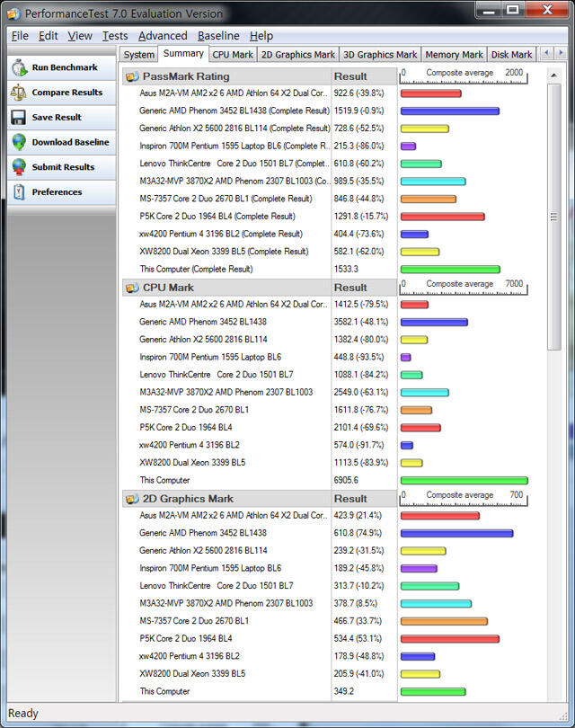This screenshot has width=575, height=728.
Task: Open the Tests menu
Action: tap(115, 36)
